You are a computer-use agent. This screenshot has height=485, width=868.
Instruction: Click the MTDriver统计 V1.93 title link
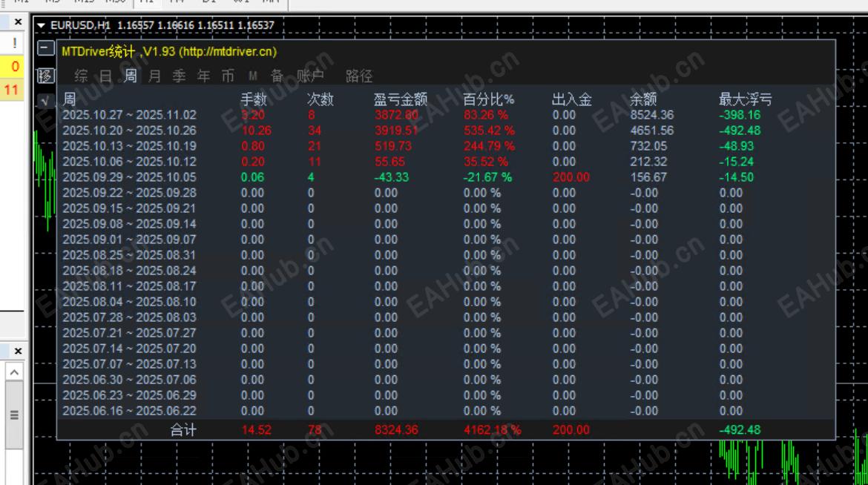click(169, 51)
